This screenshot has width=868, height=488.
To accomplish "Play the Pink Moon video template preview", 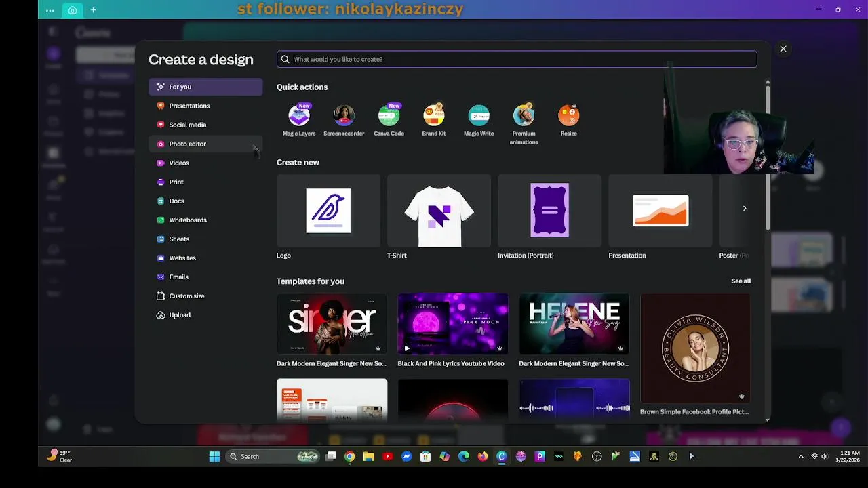I will click(x=407, y=348).
